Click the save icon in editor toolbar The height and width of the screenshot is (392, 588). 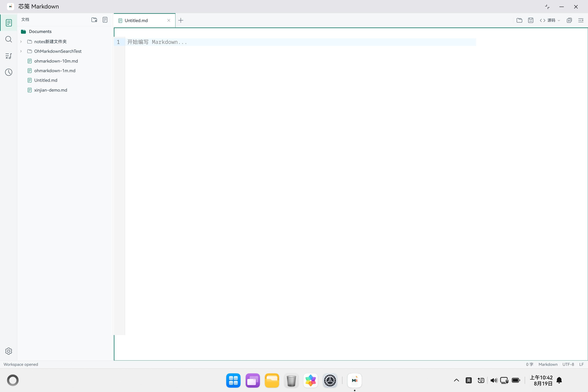pos(531,20)
